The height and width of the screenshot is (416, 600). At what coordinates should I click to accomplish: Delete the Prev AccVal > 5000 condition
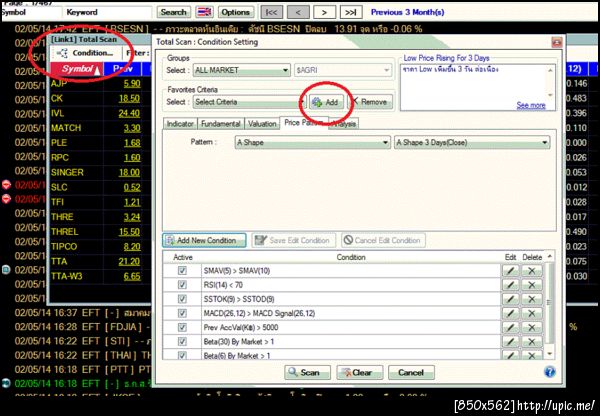point(532,327)
